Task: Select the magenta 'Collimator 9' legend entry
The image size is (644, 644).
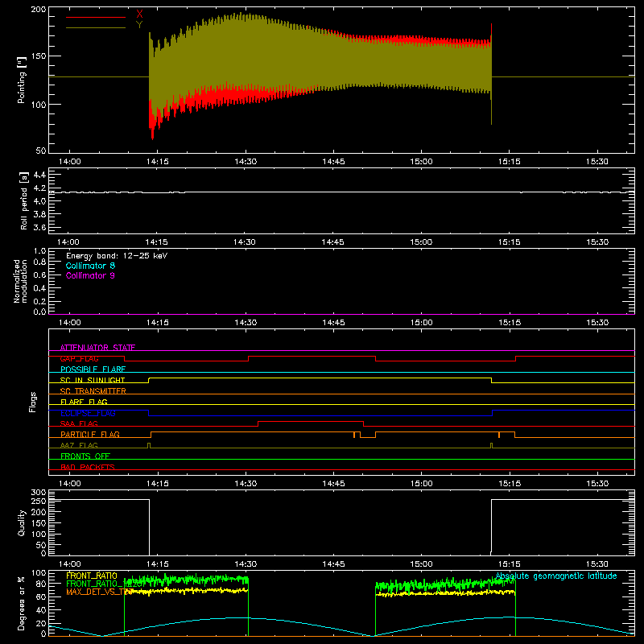Action: [90, 275]
